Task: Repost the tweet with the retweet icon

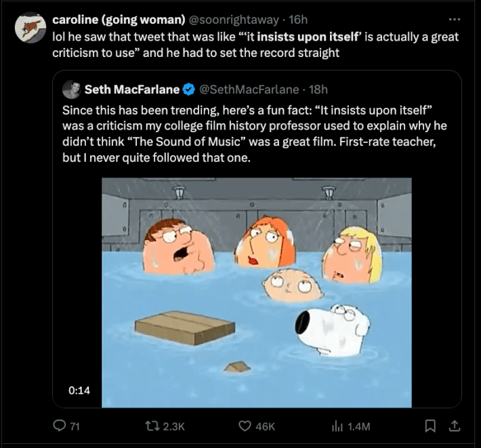Action: point(152,426)
